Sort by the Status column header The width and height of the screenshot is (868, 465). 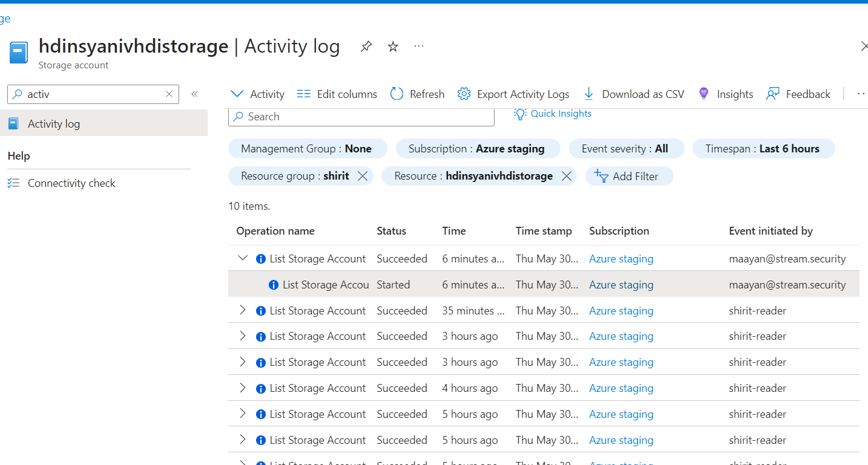coord(392,231)
